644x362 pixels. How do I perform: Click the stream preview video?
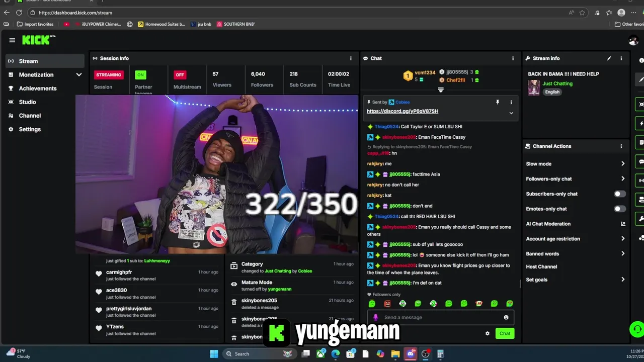[x=217, y=174]
